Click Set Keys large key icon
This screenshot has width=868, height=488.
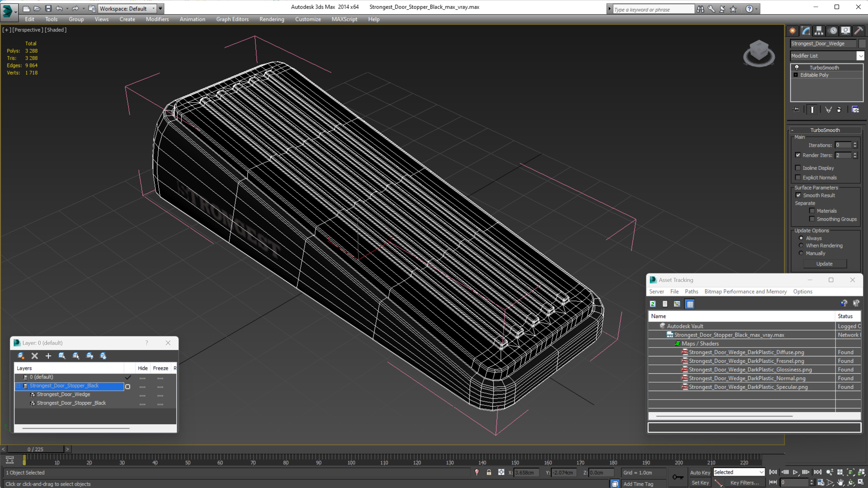(x=678, y=477)
